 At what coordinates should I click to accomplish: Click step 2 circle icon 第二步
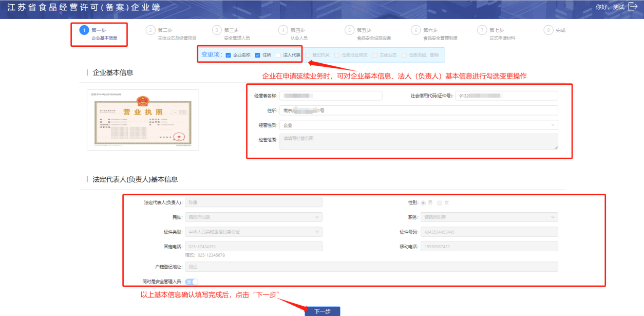pyautogui.click(x=150, y=30)
